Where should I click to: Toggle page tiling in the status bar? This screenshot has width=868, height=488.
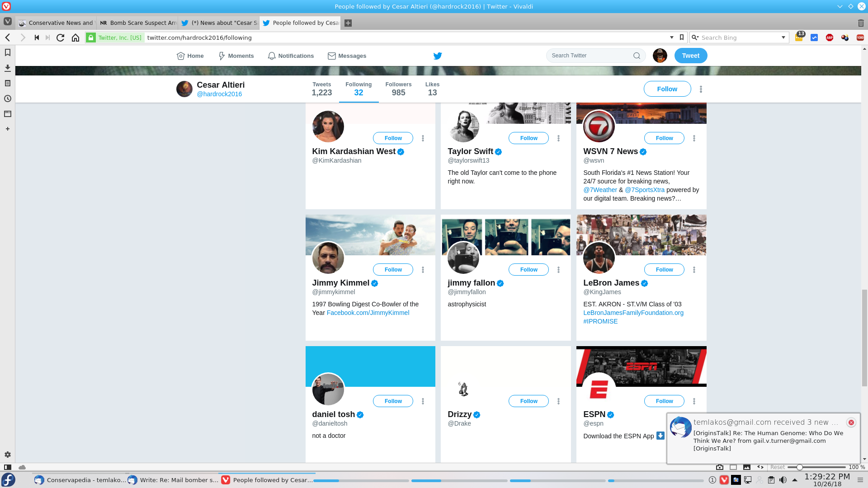pyautogui.click(x=733, y=467)
